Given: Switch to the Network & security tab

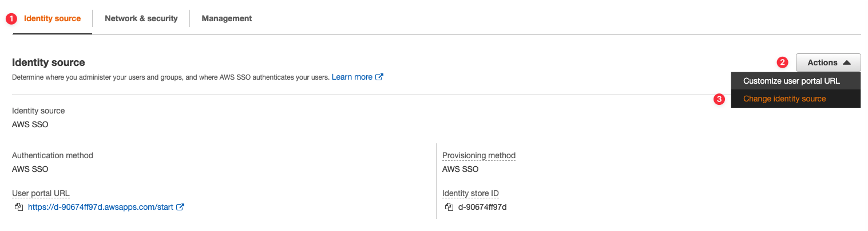Looking at the screenshot, I should pos(141,18).
